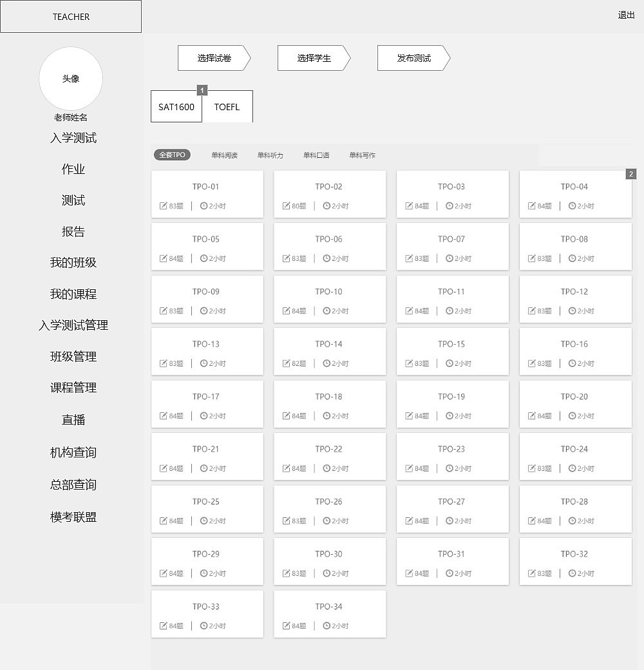Click the TEACHER logo box
The width and height of the screenshot is (644, 670).
click(x=71, y=16)
